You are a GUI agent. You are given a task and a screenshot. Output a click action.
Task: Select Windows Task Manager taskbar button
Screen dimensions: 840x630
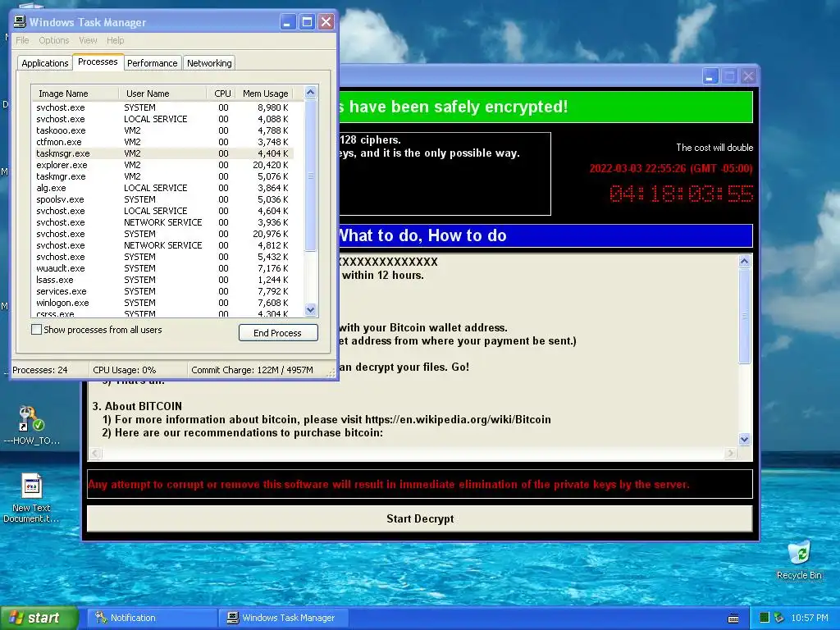(284, 618)
